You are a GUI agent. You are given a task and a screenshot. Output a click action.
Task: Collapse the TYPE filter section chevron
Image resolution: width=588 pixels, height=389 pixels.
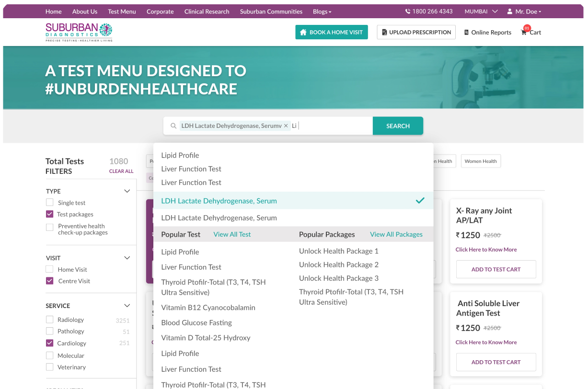(x=127, y=191)
